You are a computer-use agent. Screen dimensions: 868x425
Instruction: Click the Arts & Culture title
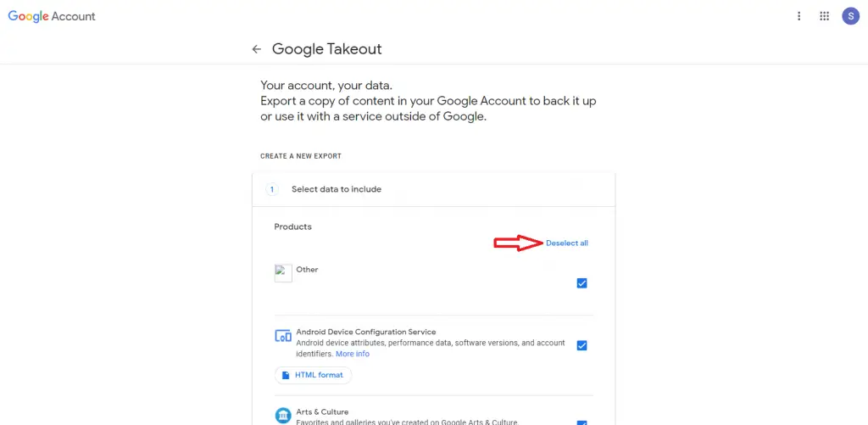(322, 411)
